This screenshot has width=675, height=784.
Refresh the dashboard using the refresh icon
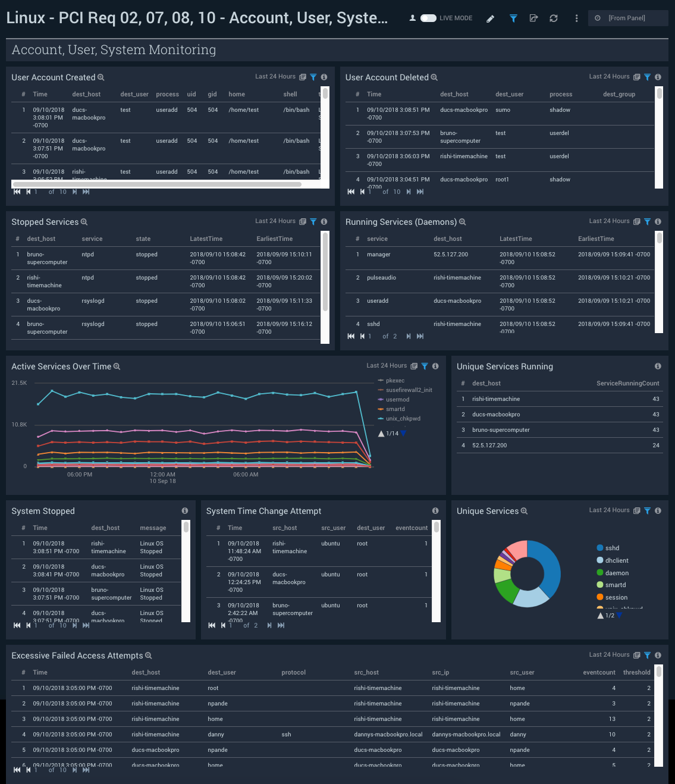click(553, 18)
